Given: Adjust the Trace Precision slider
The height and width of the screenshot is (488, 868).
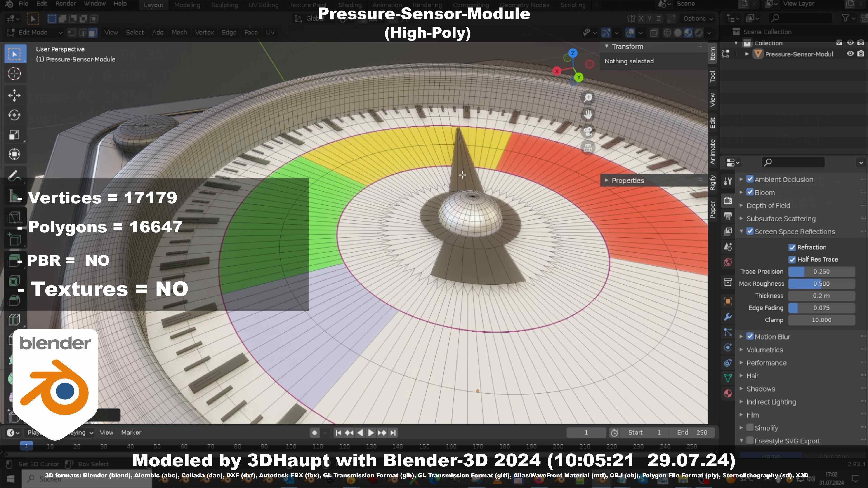Looking at the screenshot, I should pos(821,272).
